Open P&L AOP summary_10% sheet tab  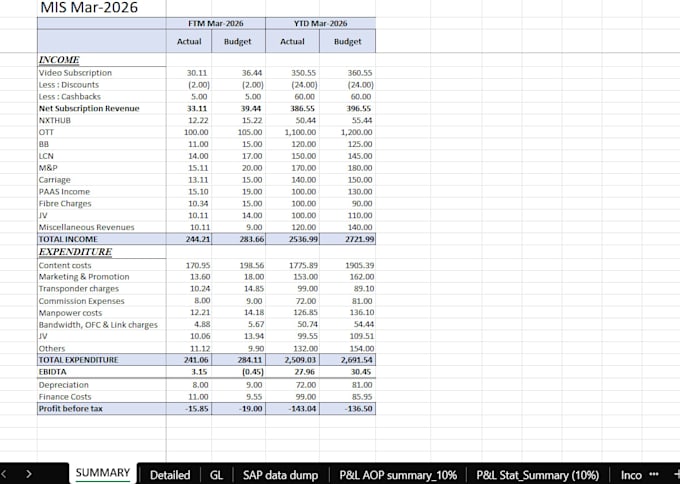398,475
